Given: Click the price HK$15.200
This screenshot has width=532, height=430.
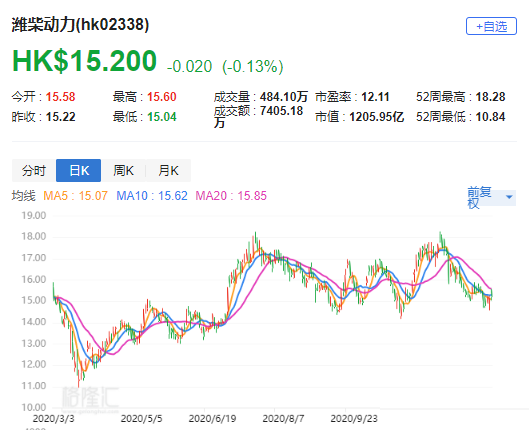Looking at the screenshot, I should coord(84,61).
